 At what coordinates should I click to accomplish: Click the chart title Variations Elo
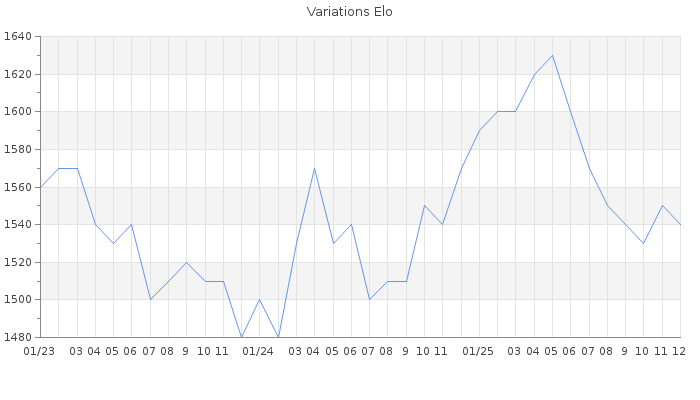click(x=349, y=12)
